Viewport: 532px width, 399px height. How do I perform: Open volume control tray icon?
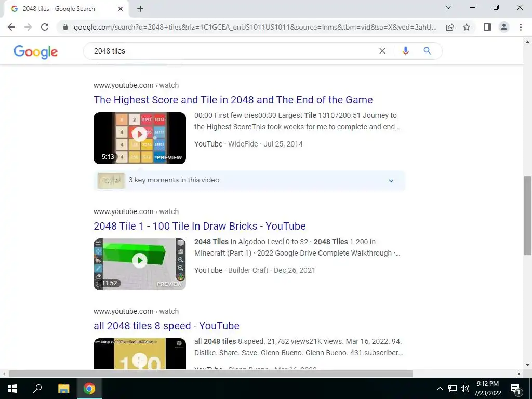[465, 389]
